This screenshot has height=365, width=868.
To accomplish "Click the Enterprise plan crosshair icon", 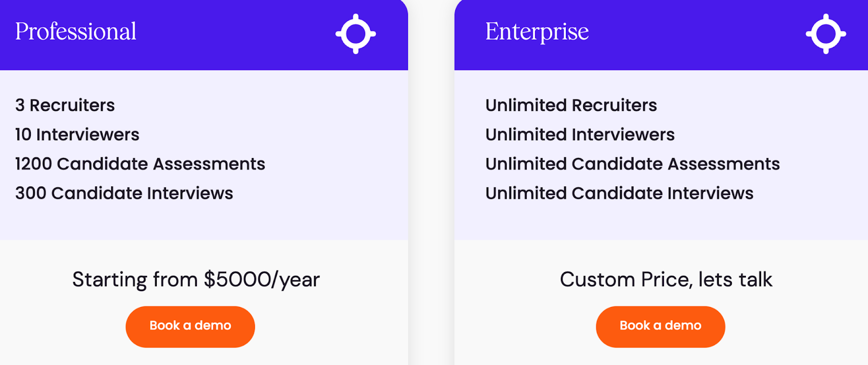I will [x=826, y=34].
